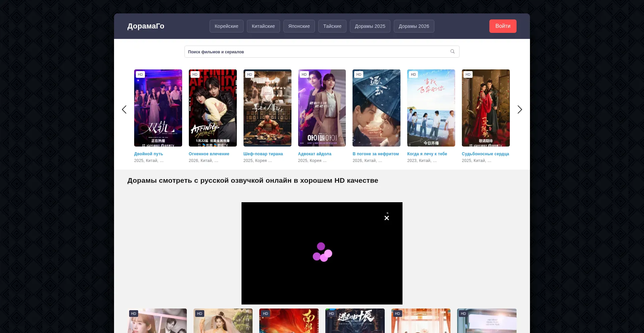Open Шеф-повар тирана poster
The height and width of the screenshot is (333, 644).
pos(267,108)
